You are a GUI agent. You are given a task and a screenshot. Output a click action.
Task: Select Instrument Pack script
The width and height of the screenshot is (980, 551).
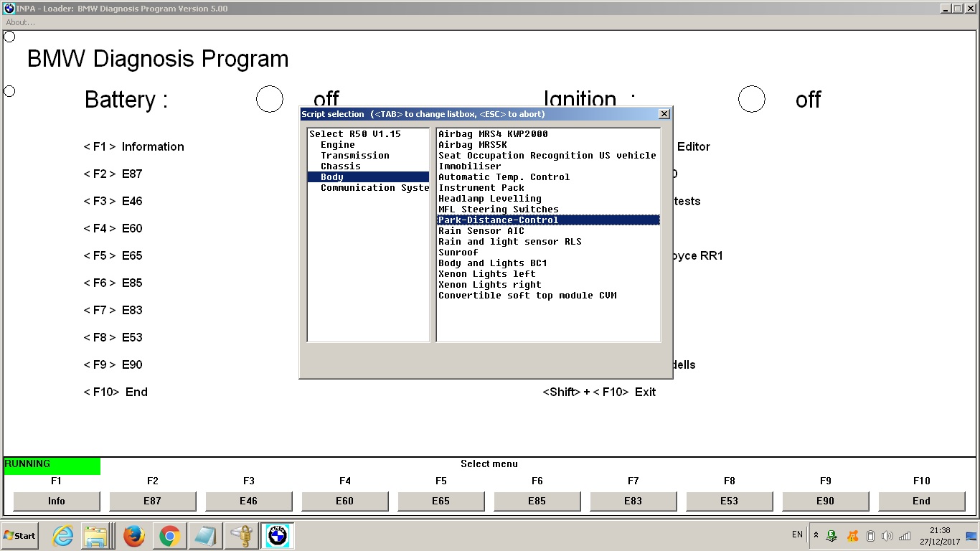point(481,188)
